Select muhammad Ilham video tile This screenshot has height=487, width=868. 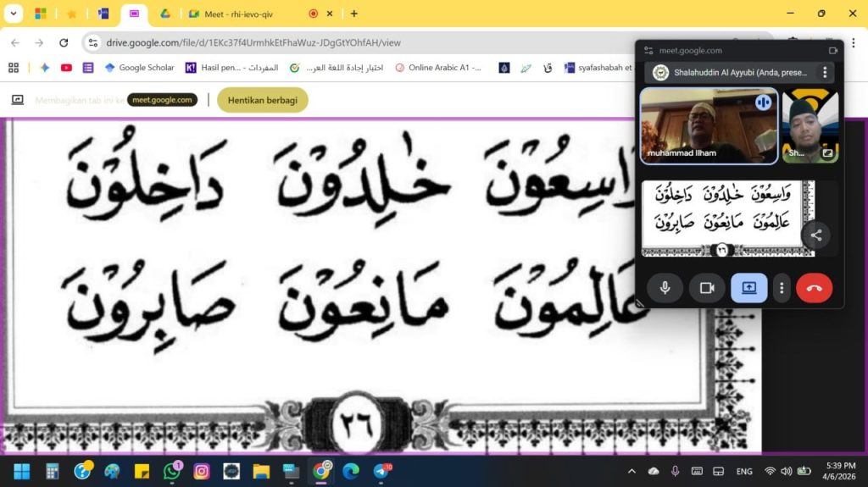[709, 126]
